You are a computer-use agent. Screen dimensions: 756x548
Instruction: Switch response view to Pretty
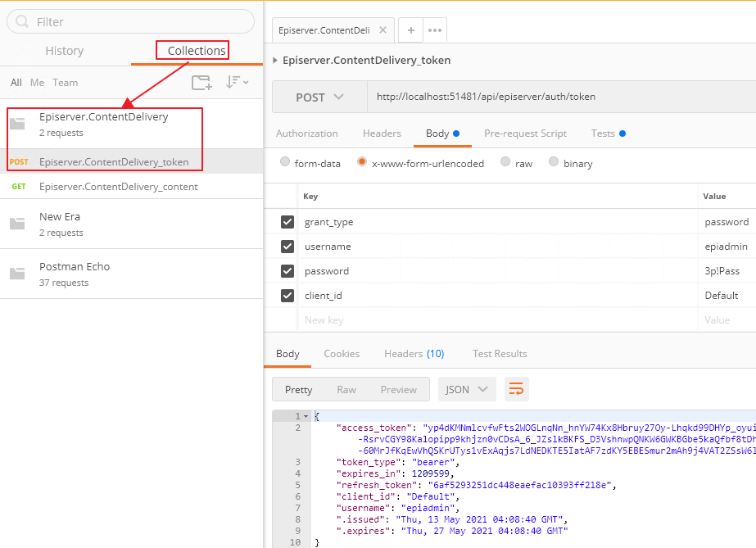coord(298,389)
